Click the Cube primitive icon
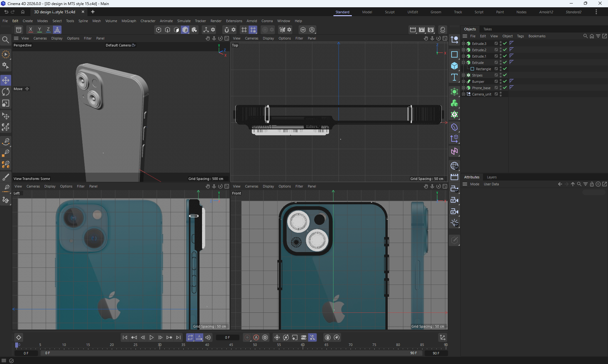Viewport: 608px width, 364px height. [454, 66]
